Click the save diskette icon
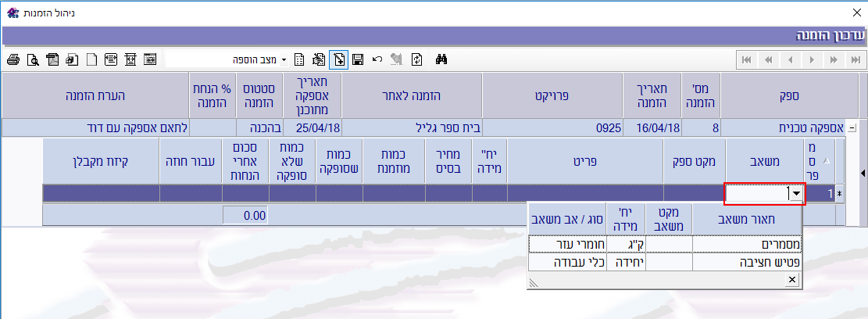868x319 pixels. pos(358,59)
